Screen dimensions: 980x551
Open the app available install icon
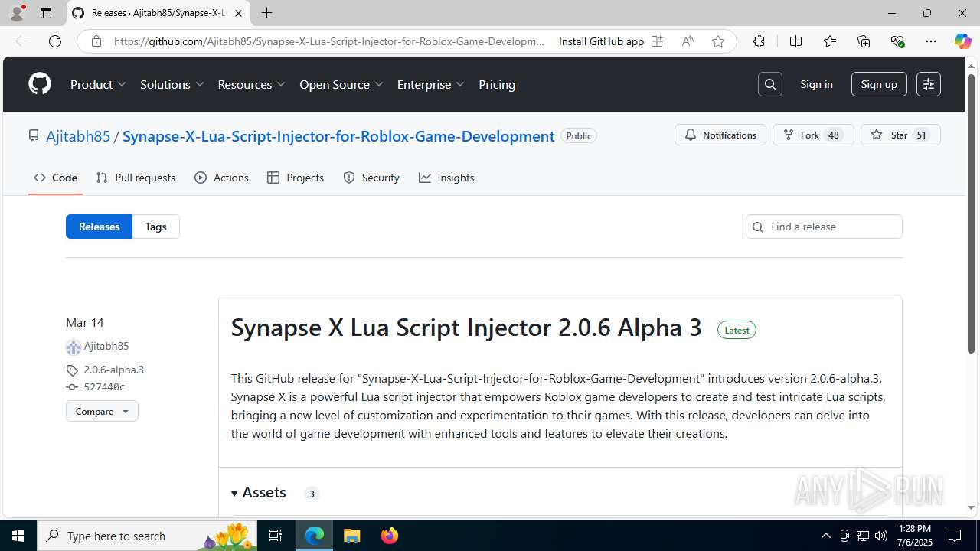tap(657, 41)
